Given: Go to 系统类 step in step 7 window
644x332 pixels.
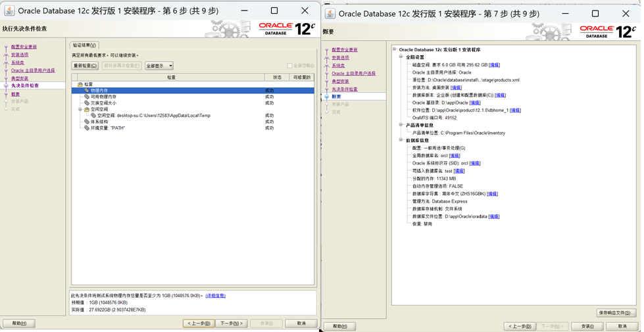Looking at the screenshot, I should [x=338, y=66].
